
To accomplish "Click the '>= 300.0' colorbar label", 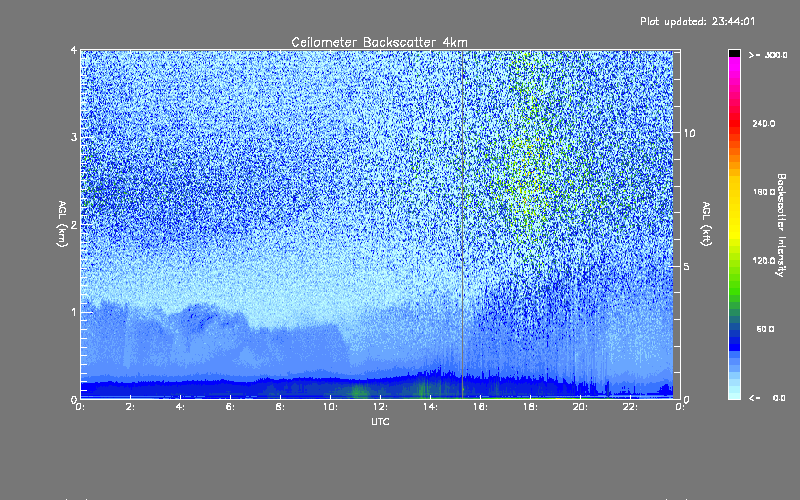I will (768, 55).
